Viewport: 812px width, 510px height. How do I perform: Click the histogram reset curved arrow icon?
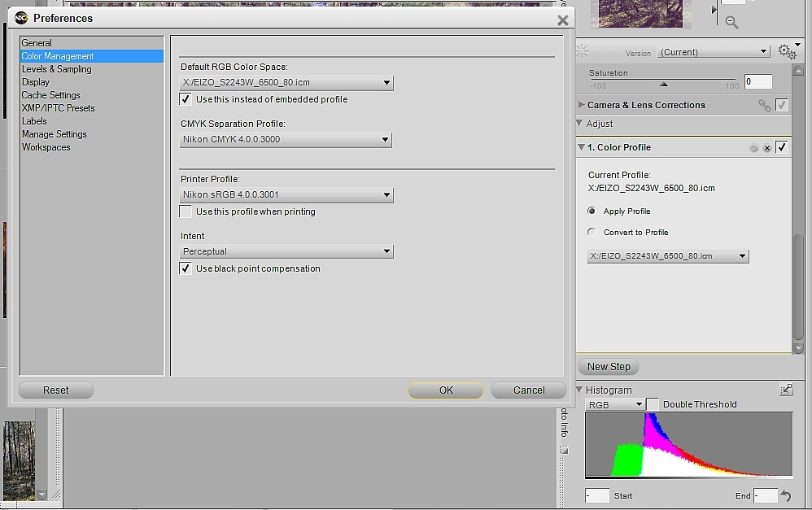(786, 496)
